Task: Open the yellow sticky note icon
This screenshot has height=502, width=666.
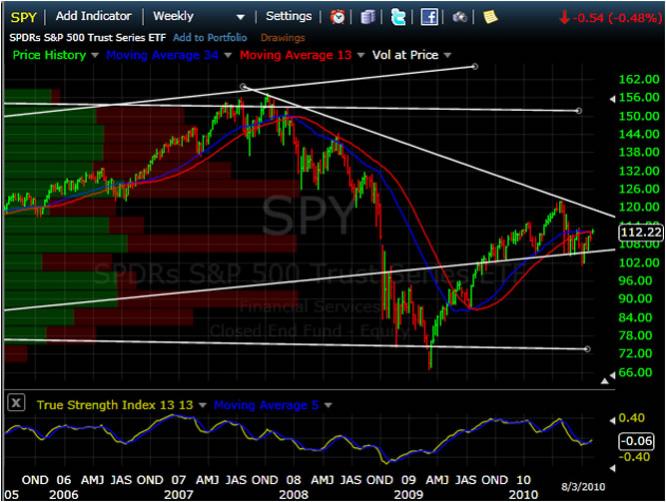Action: (490, 17)
